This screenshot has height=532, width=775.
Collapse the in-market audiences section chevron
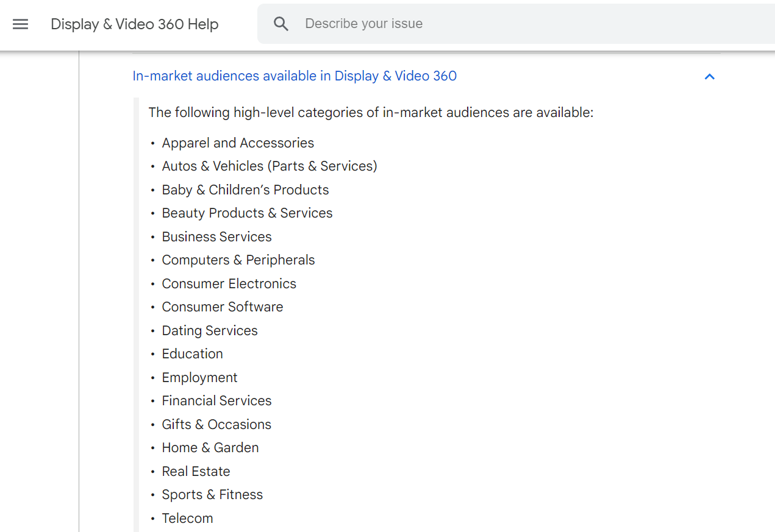coord(709,77)
